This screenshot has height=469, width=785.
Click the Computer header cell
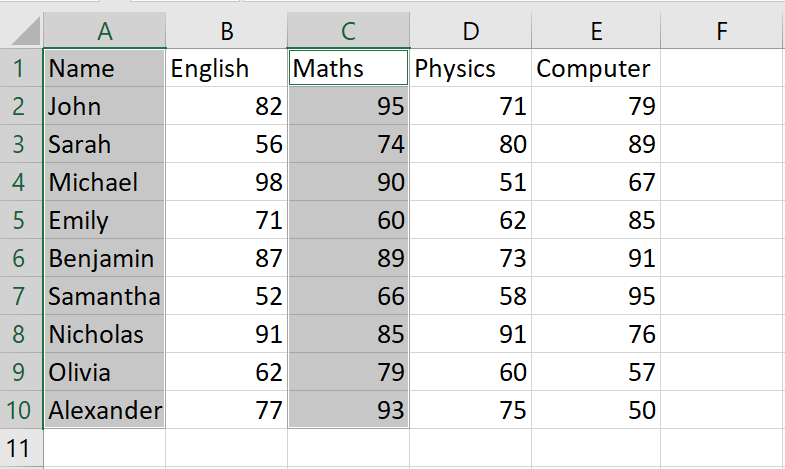tap(596, 68)
